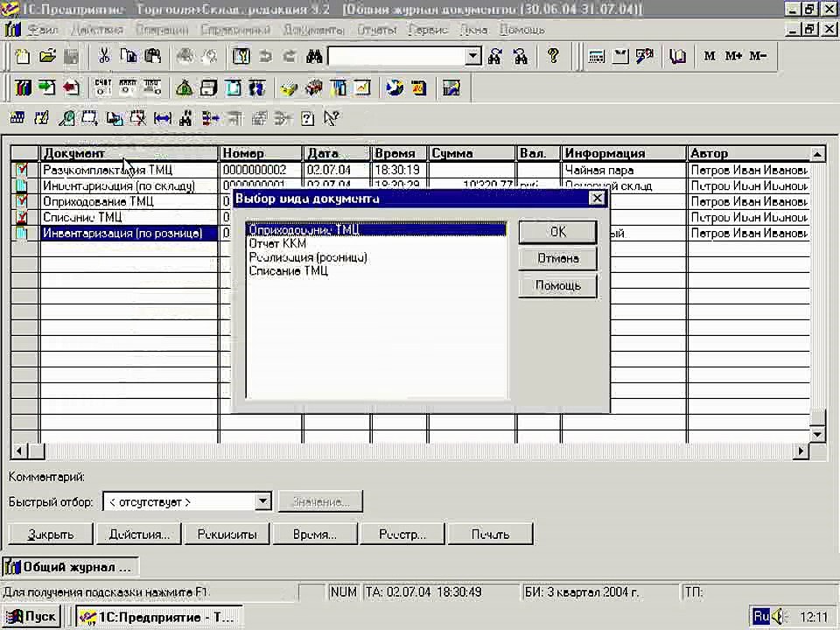Click the Время... button
Screen dimensions: 840x630
point(314,534)
